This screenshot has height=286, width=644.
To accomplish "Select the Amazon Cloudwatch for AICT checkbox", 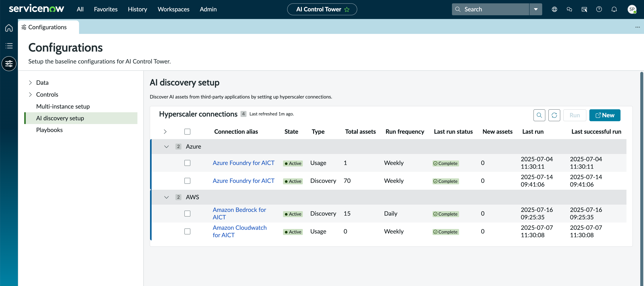I will click(x=187, y=231).
